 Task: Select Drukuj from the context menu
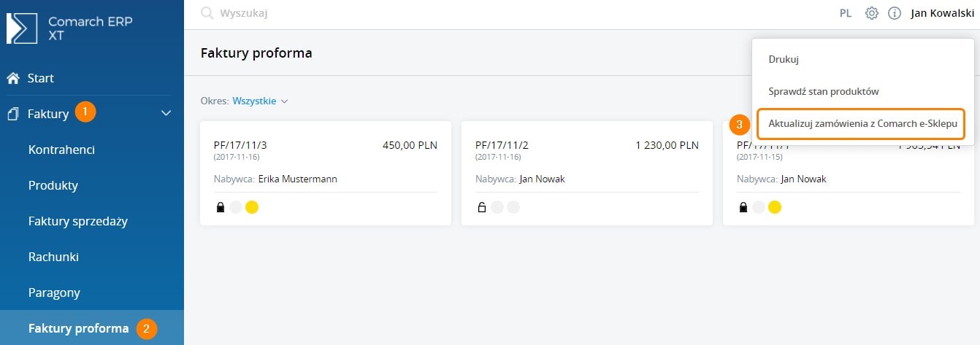pyautogui.click(x=784, y=60)
